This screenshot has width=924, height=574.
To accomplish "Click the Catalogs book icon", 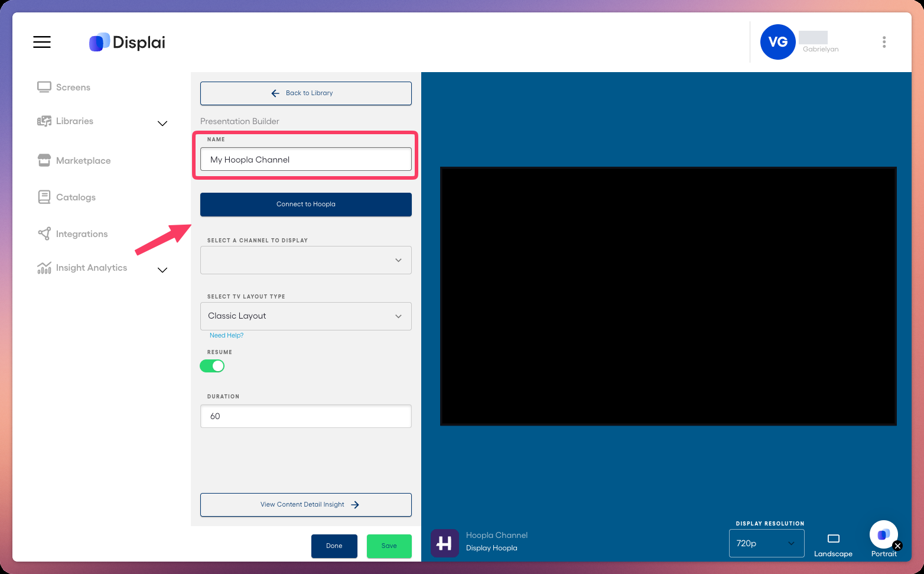I will click(44, 197).
